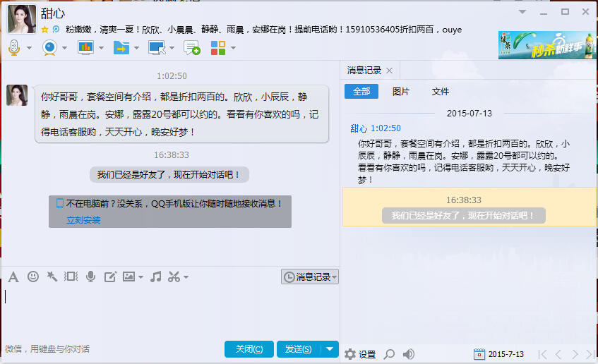This screenshot has width=598, height=364.
Task: Toggle the font toolbar with the A icon
Action: 13,277
